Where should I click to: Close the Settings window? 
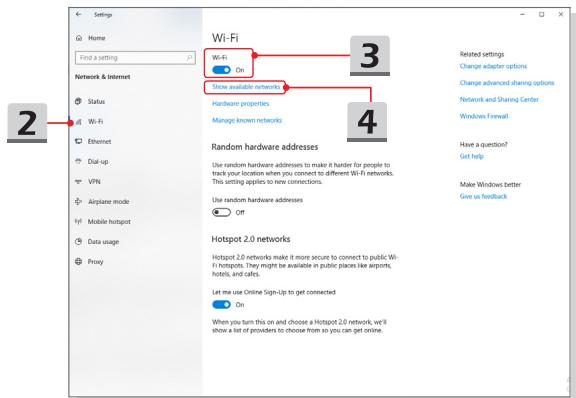pos(561,14)
